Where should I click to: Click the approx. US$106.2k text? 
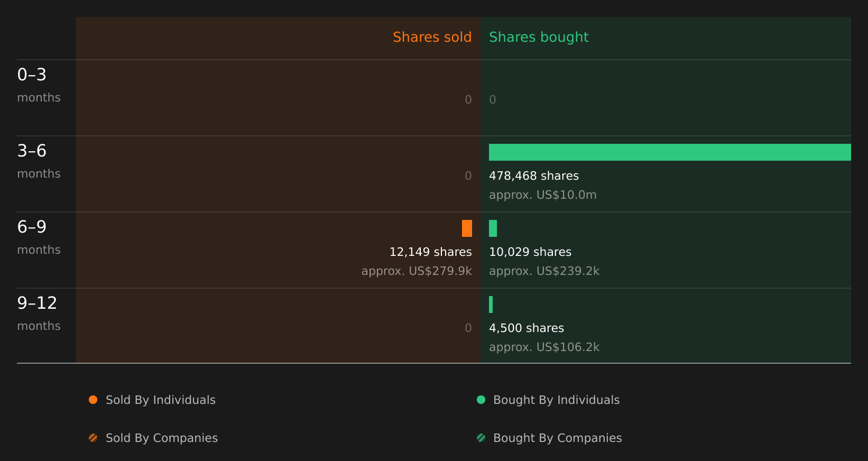coord(544,347)
